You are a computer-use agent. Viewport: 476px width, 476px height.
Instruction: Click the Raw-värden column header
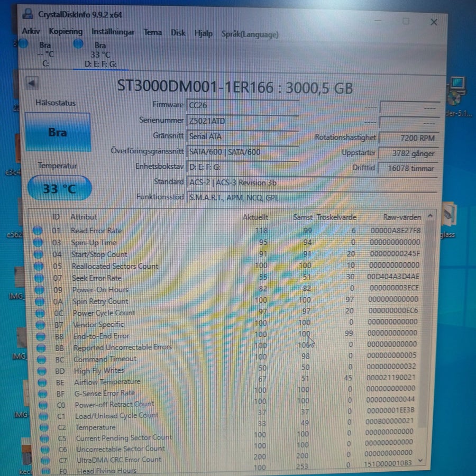pos(402,217)
